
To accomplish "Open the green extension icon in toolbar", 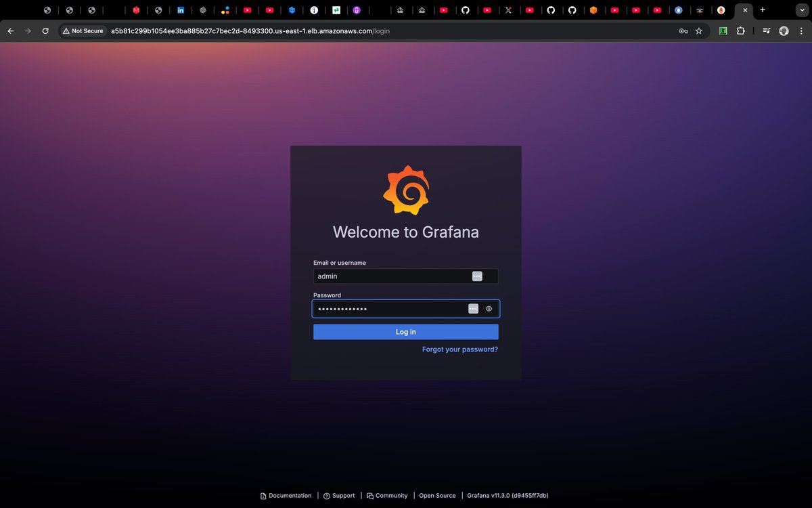I will (723, 31).
